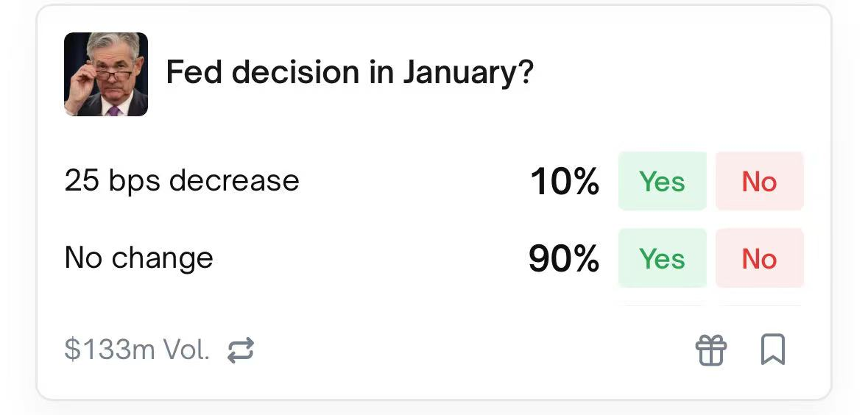The image size is (868, 415).
Task: Click the partially hidden Yes button at the list bottom
Action: coord(662,304)
